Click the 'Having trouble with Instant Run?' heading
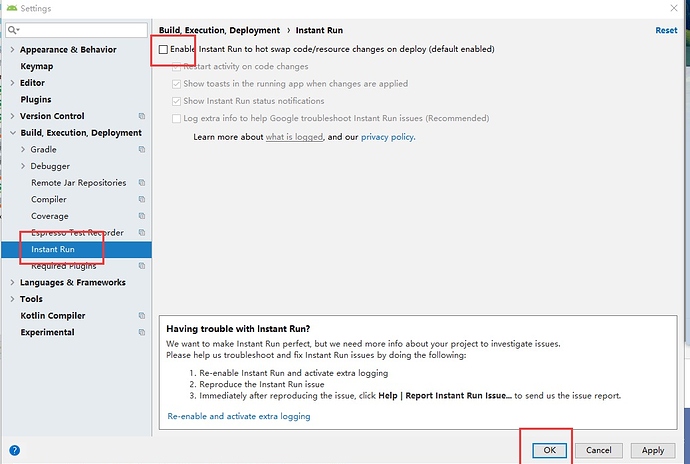This screenshot has width=690, height=464. 238,329
